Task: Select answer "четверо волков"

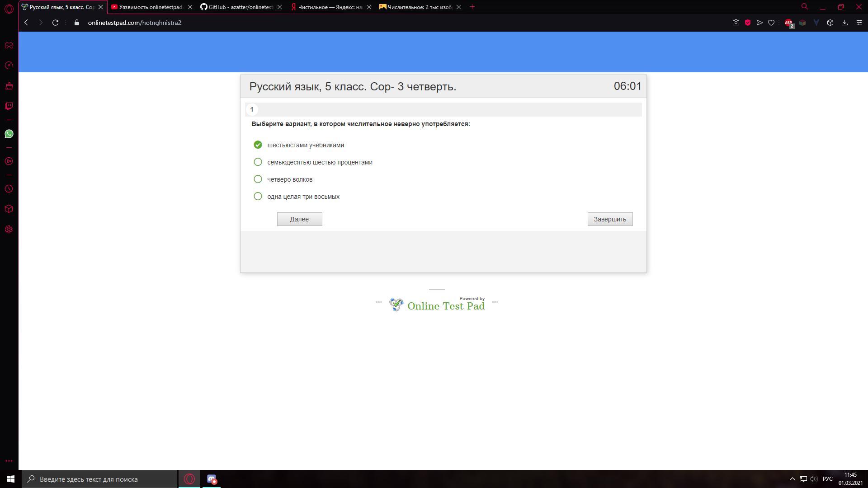Action: coord(258,179)
